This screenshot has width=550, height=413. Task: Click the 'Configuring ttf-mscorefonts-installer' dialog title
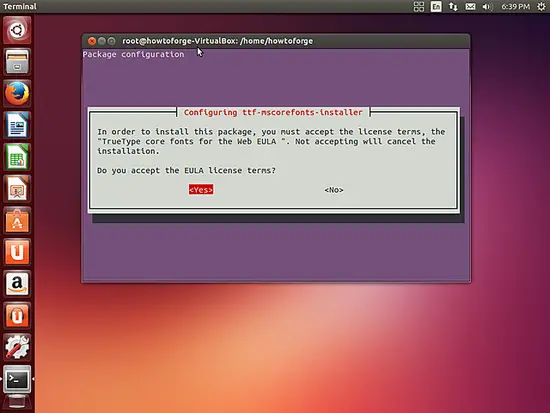pos(273,112)
